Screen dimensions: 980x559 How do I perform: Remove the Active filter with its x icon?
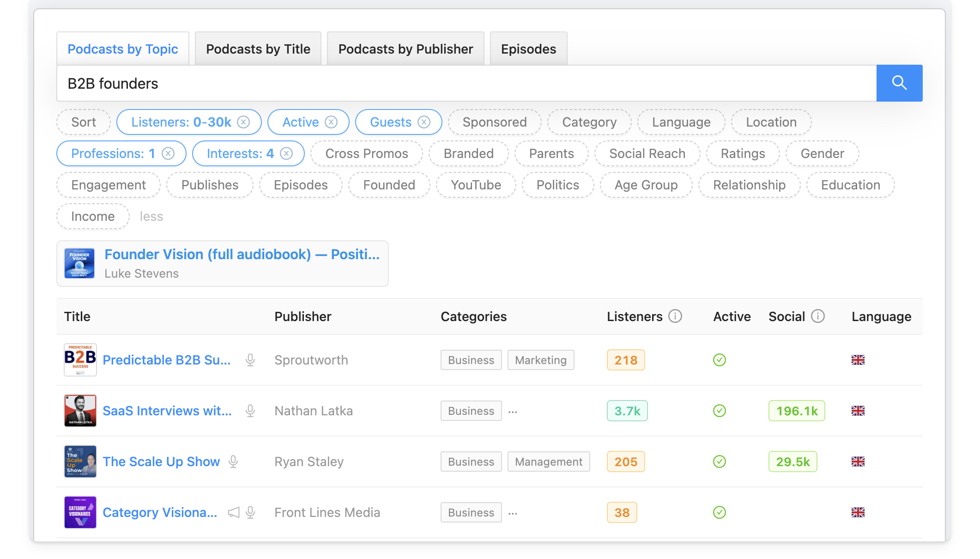pyautogui.click(x=331, y=122)
